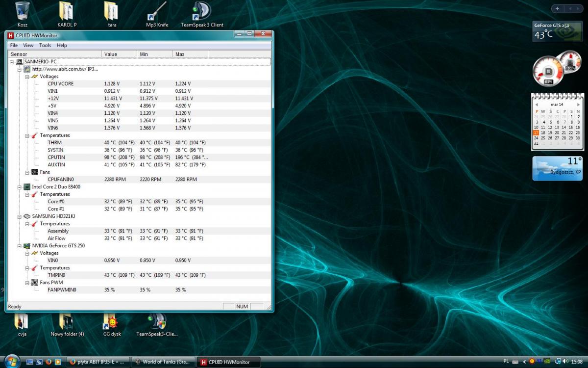The width and height of the screenshot is (588, 368).
Task: Collapse the NVIDIA GeForce GTS 250 node
Action: 20,246
